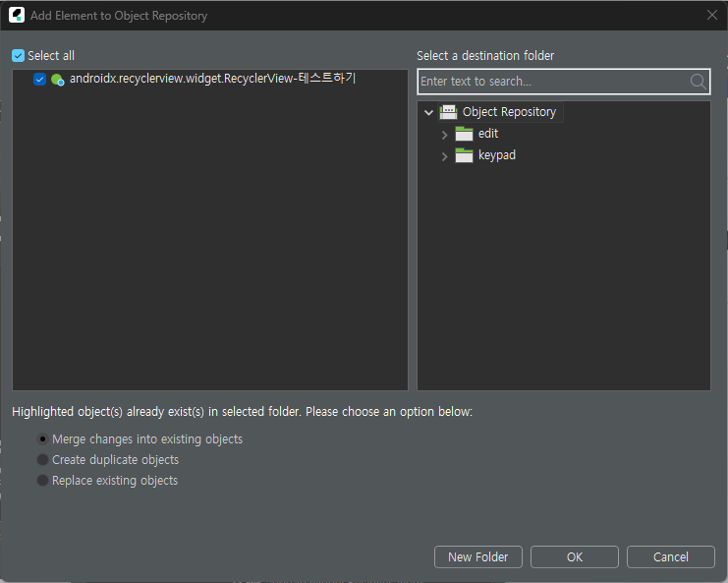This screenshot has width=728, height=583.
Task: Click the New Folder button
Action: [478, 557]
